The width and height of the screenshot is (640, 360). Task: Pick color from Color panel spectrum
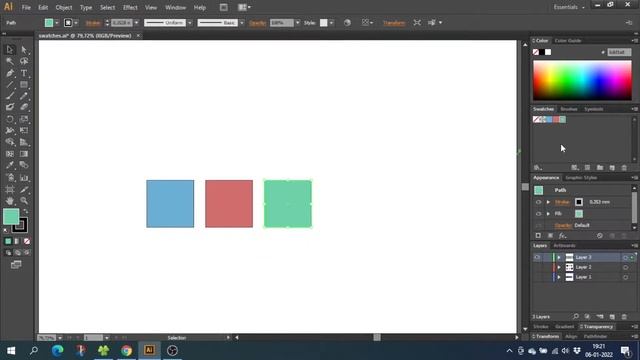(x=582, y=80)
